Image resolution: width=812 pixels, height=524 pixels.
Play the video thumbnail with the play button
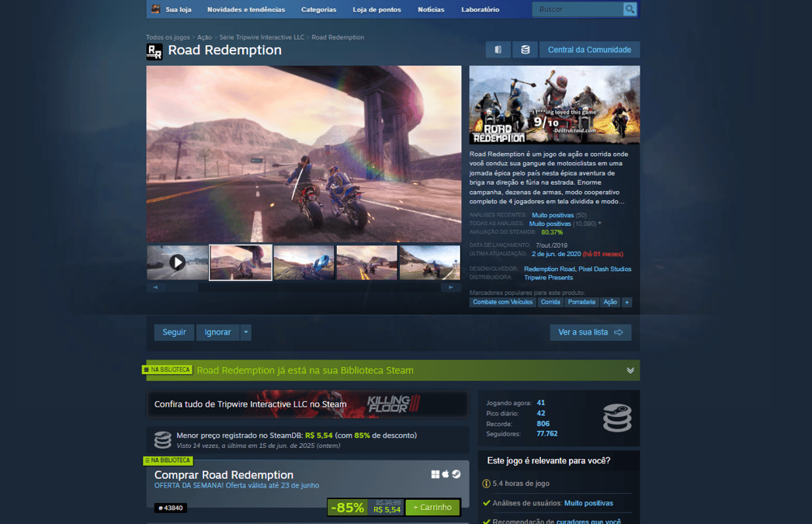pyautogui.click(x=177, y=262)
